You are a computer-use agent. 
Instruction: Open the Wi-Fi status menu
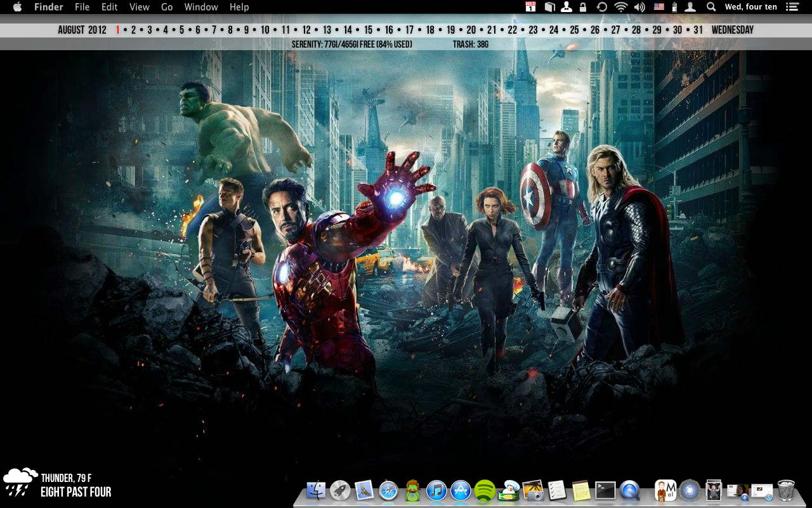point(621,7)
